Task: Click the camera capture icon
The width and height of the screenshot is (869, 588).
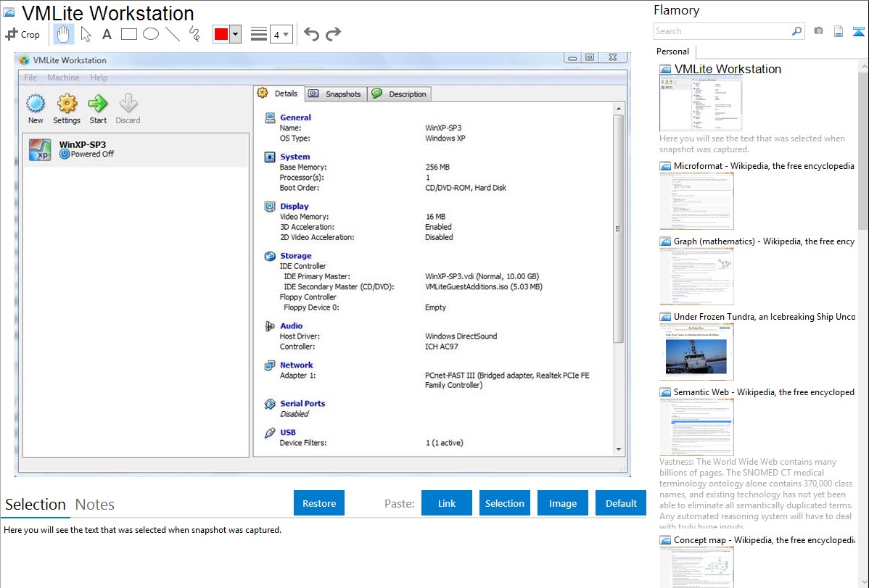Action: tap(818, 31)
